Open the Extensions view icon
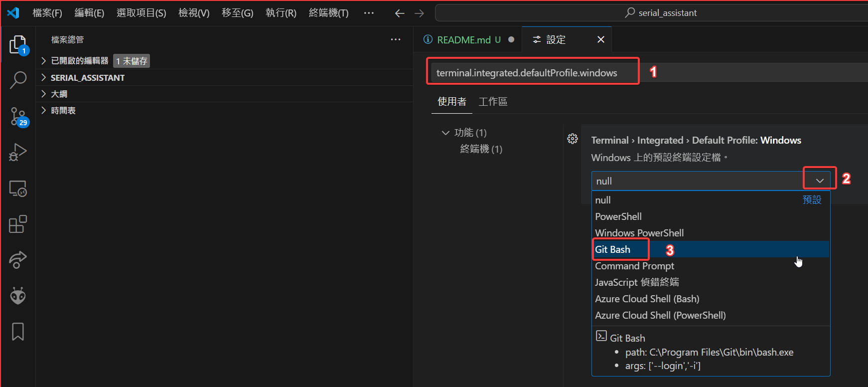The width and height of the screenshot is (868, 387). point(18,224)
